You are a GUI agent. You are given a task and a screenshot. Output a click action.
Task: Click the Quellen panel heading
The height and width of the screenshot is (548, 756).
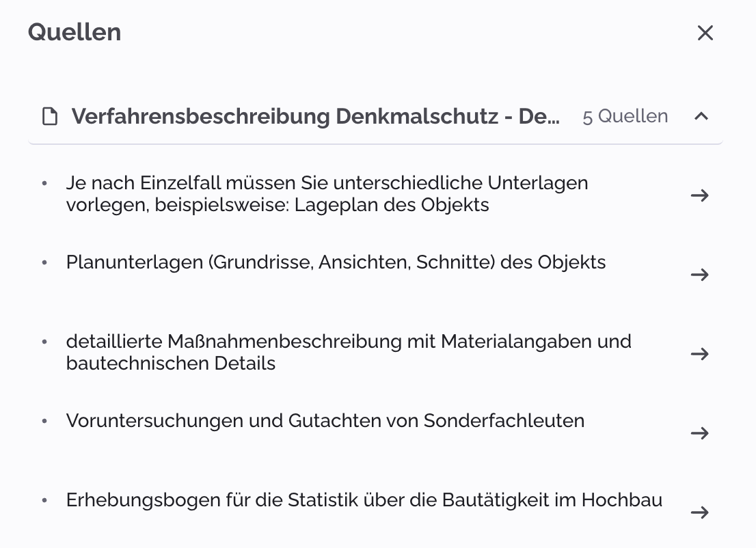(75, 31)
